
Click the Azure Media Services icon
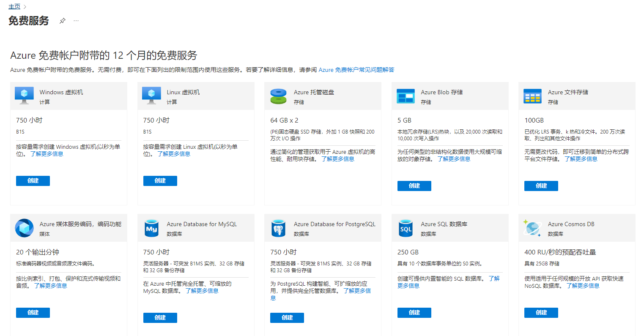click(24, 228)
